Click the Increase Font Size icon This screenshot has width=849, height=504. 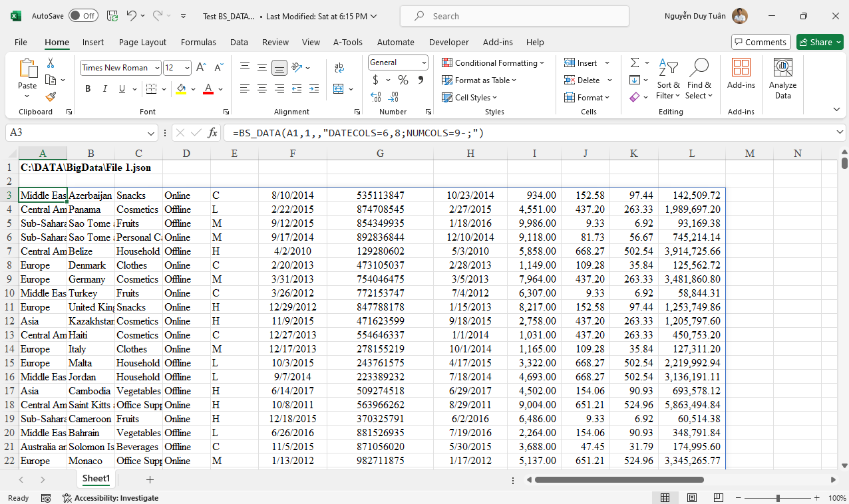[x=201, y=68]
